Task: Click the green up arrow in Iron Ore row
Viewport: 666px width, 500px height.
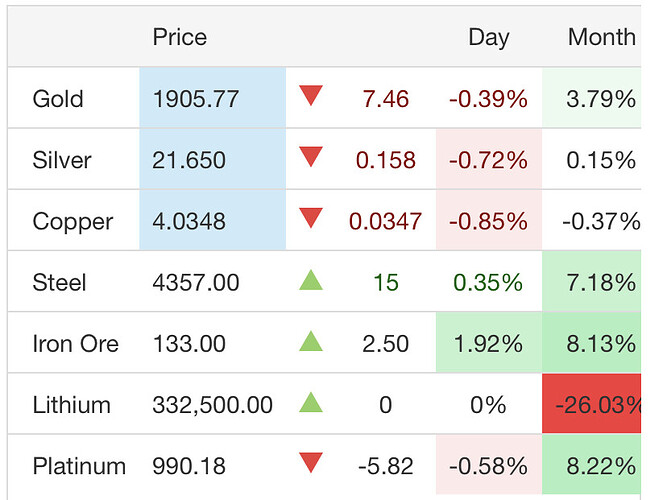Action: click(x=312, y=344)
